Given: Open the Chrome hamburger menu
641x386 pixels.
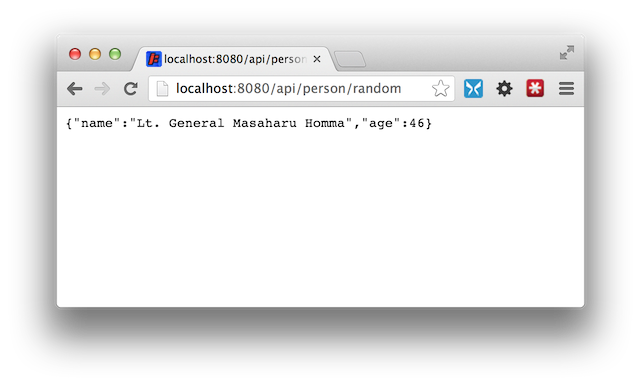Looking at the screenshot, I should (566, 88).
